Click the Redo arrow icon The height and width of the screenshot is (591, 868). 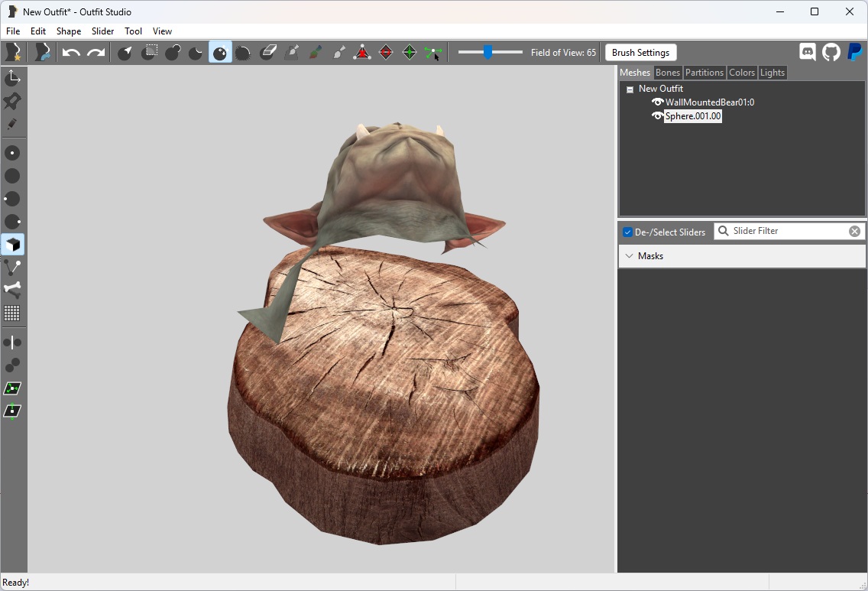coord(96,53)
